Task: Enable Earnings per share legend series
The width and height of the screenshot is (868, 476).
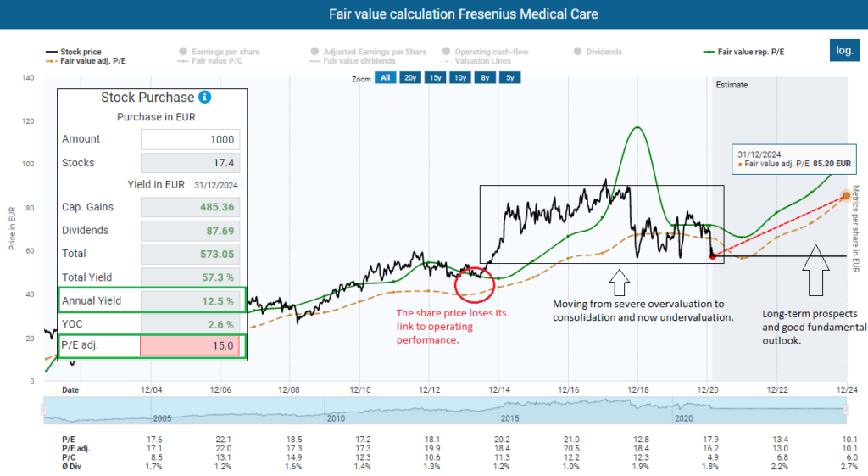Action: tap(220, 52)
